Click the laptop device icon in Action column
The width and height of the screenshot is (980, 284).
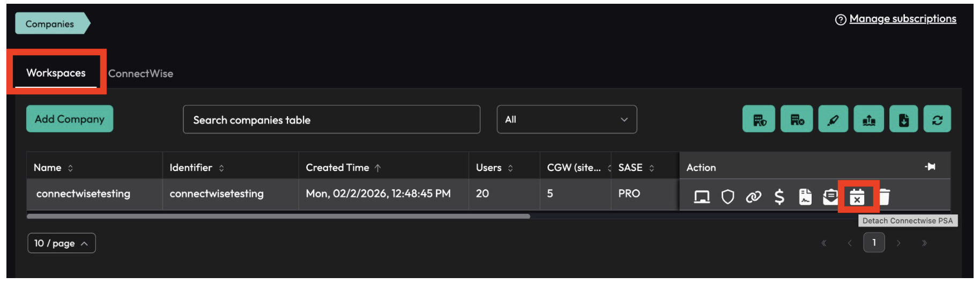point(701,197)
